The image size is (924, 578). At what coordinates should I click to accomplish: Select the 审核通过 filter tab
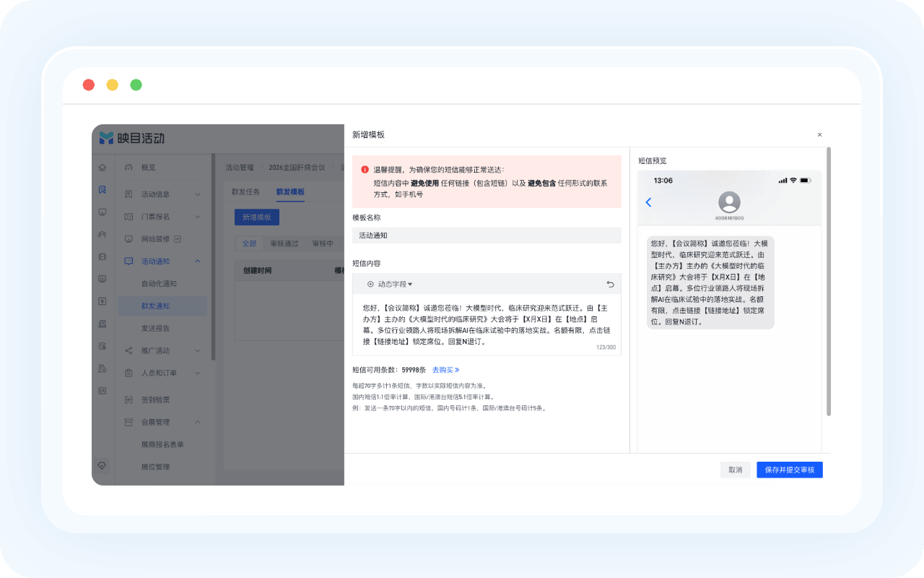point(284,243)
